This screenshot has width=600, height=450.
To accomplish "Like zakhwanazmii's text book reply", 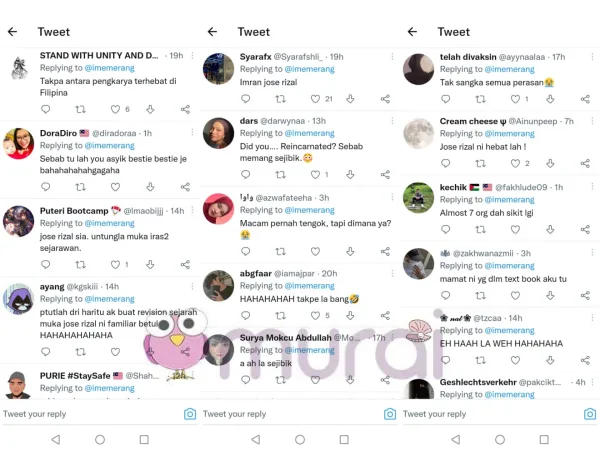I will [x=515, y=295].
